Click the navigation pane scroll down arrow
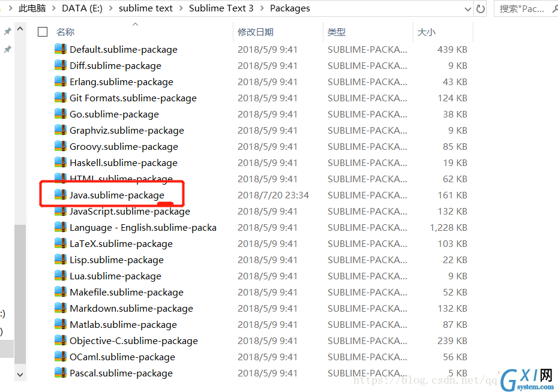 [20, 375]
